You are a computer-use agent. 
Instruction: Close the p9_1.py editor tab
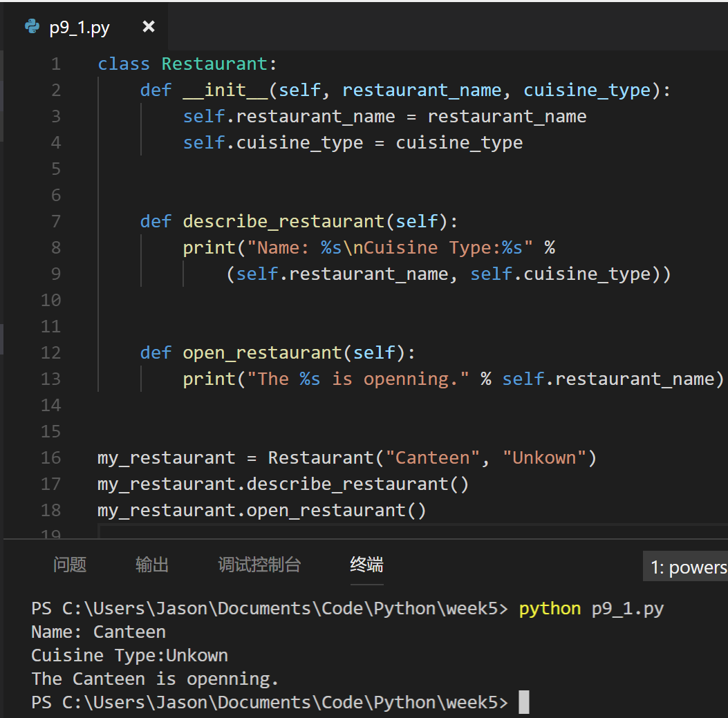point(149,26)
